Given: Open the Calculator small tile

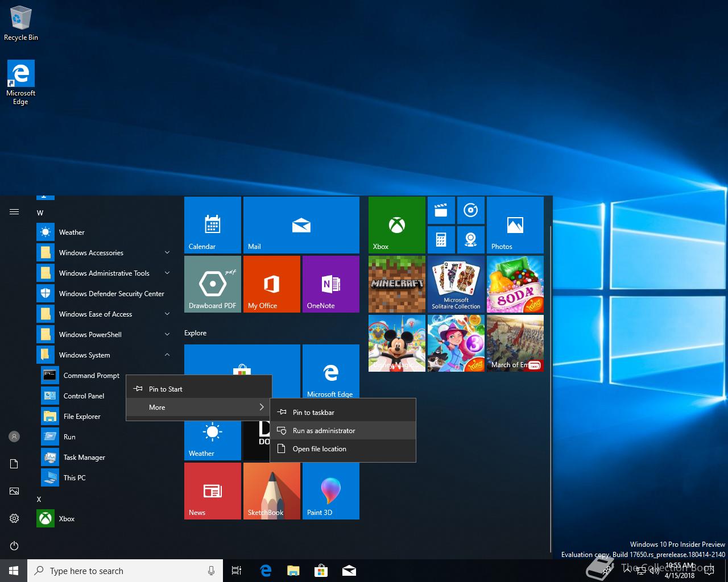Looking at the screenshot, I should pos(441,240).
